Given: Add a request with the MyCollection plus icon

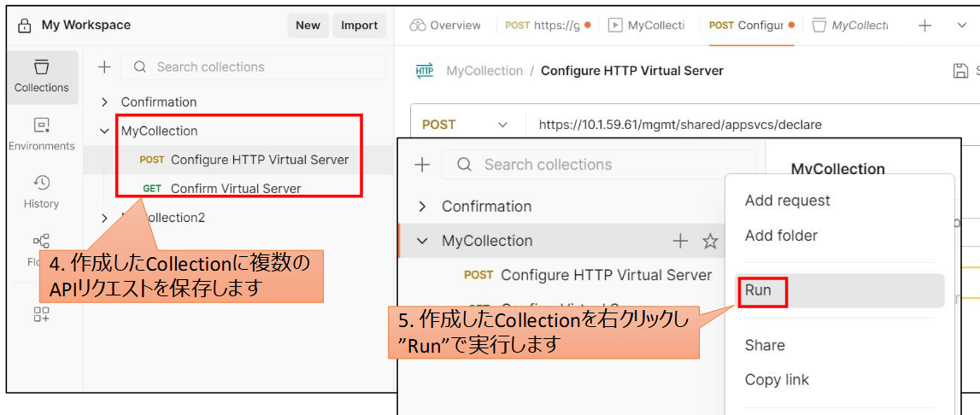Looking at the screenshot, I should pyautogui.click(x=680, y=242).
